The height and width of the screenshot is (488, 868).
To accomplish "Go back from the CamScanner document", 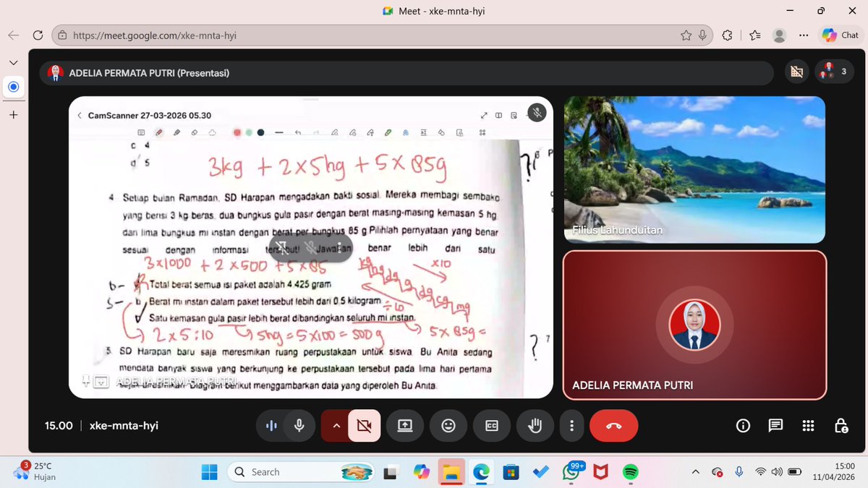I will (x=80, y=115).
